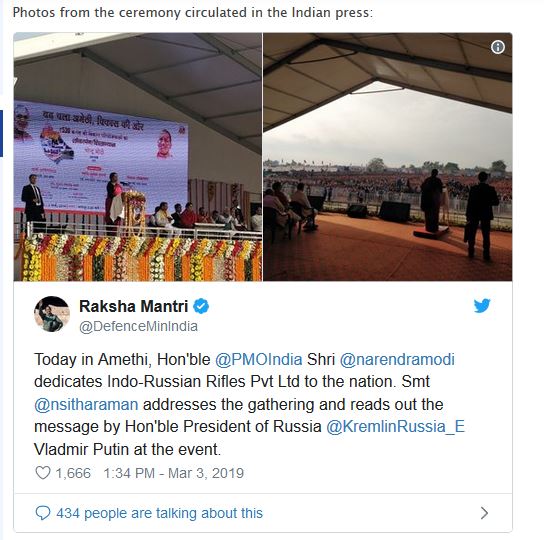The width and height of the screenshot is (544, 540).
Task: Open the left stage photo
Action: (x=138, y=157)
